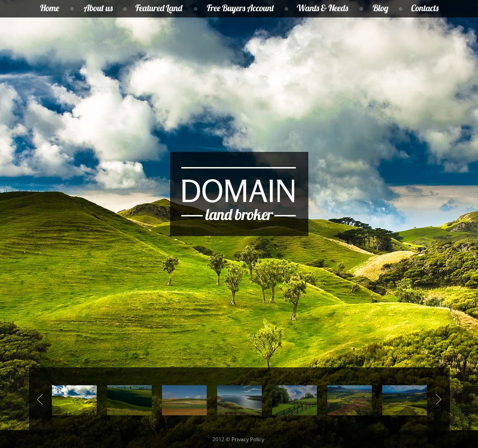Click the 'land broker' tagline text
478x448 pixels.
[239, 215]
